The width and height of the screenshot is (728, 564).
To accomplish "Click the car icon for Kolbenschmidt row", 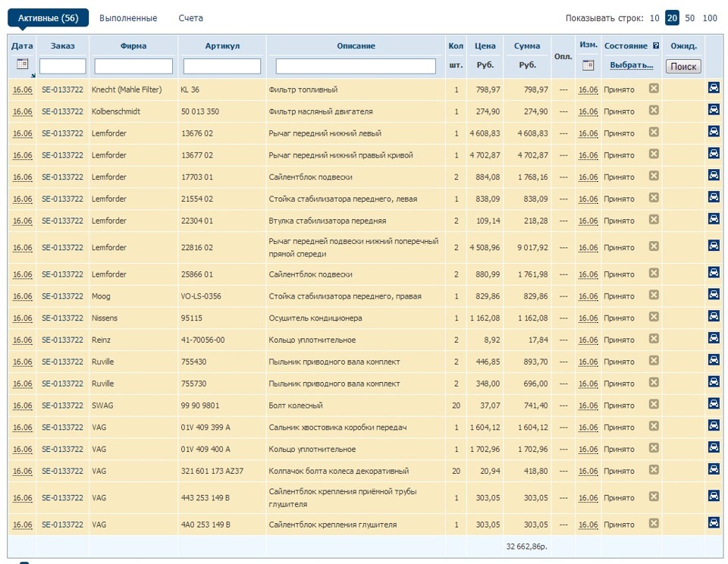I will click(x=714, y=110).
